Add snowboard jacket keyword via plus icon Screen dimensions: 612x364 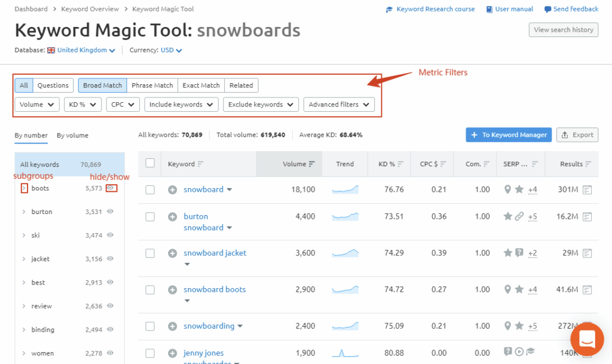(172, 253)
